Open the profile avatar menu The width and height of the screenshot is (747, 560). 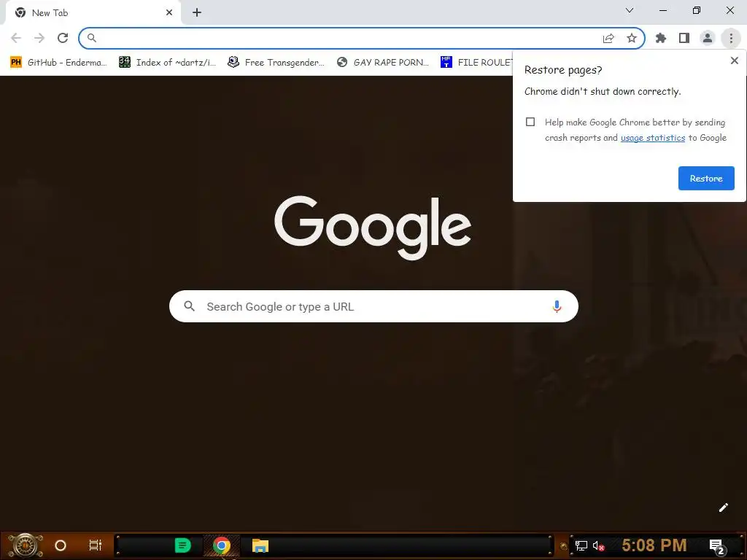(708, 38)
